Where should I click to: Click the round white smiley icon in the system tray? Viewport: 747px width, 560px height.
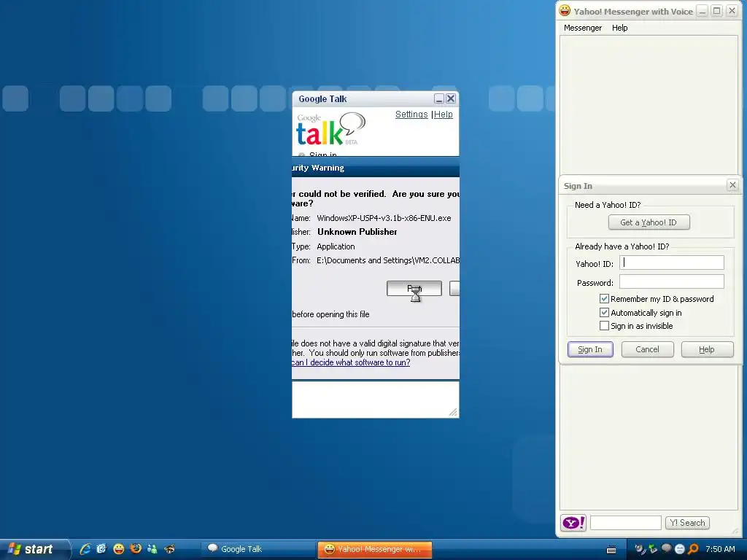[680, 549]
